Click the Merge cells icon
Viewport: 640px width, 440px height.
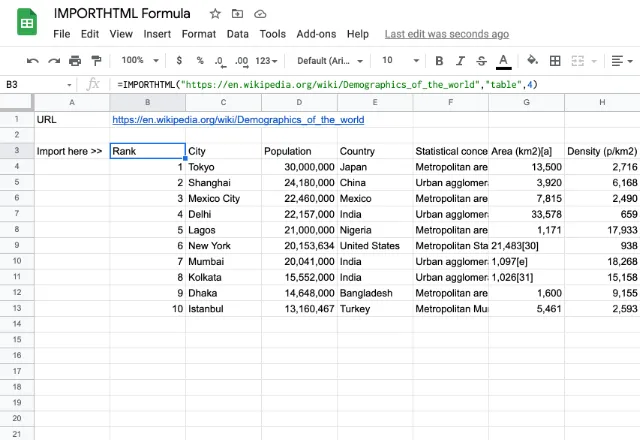click(578, 61)
